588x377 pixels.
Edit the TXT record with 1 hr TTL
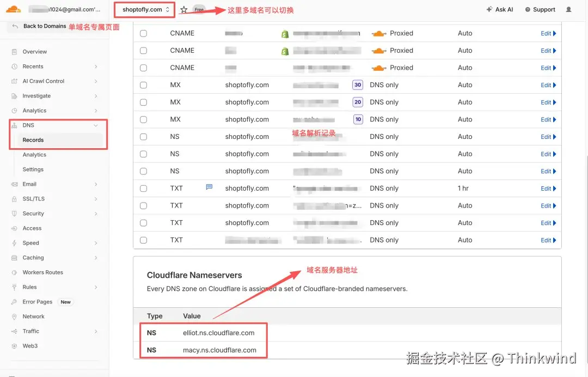tap(548, 188)
